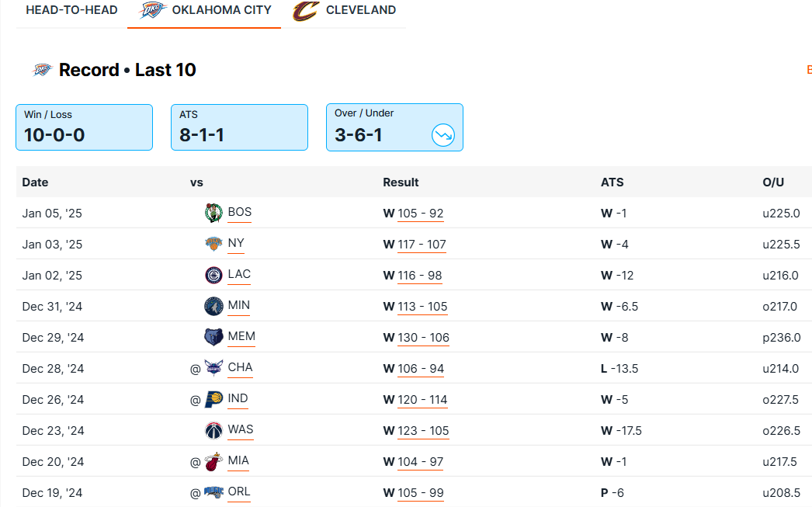The image size is (812, 507).
Task: Click the Orlando Magic logo
Action: (x=213, y=492)
